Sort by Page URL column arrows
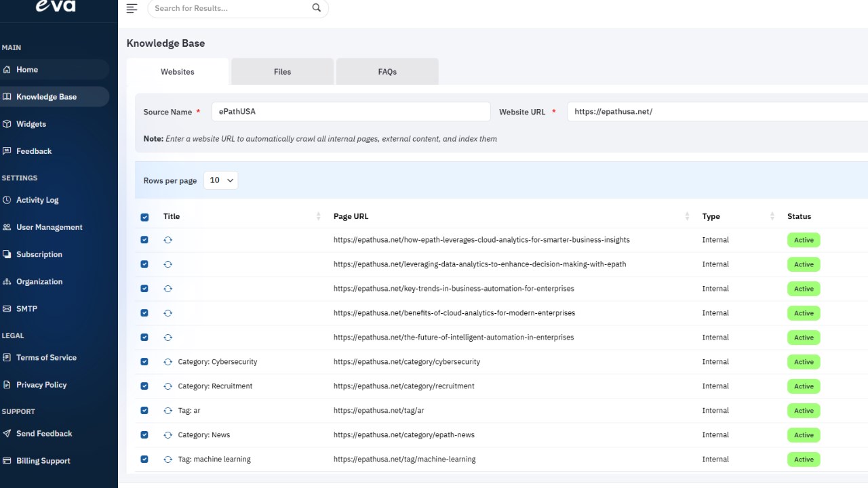Screen dimensions: 868x488 coord(687,217)
